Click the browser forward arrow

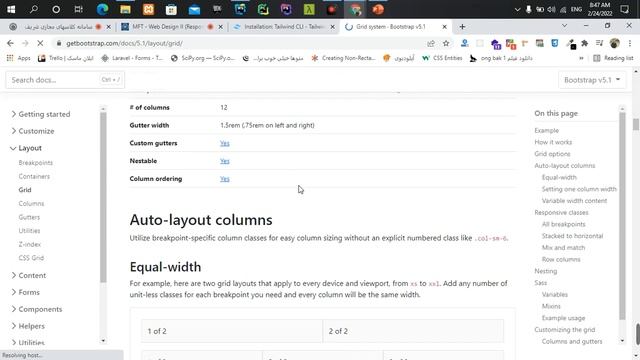(x=25, y=43)
